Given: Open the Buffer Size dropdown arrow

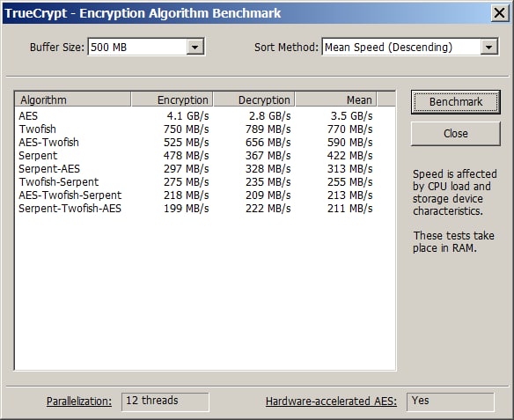Looking at the screenshot, I should coord(195,47).
